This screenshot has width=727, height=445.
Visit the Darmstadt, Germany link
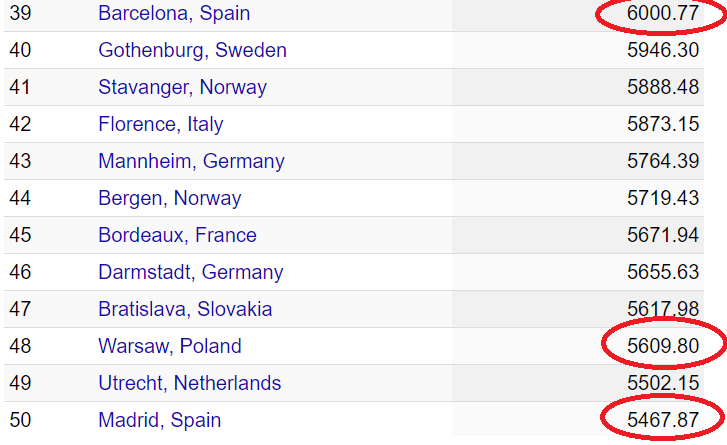[190, 273]
